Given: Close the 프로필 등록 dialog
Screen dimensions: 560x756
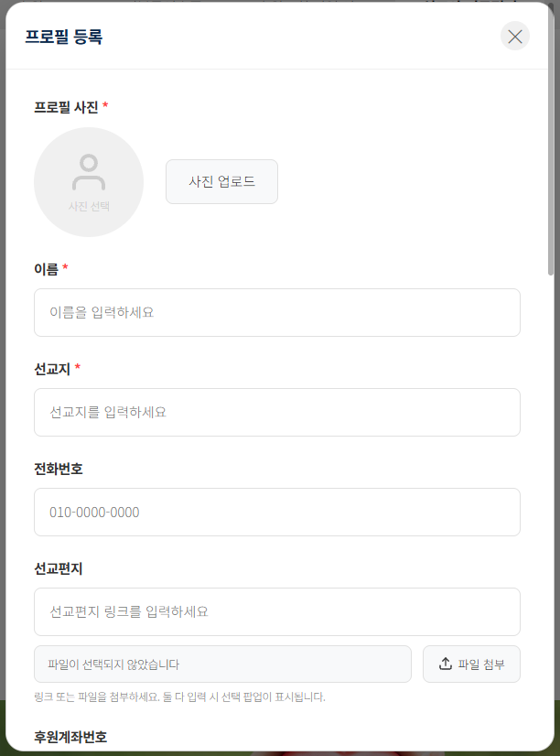Looking at the screenshot, I should 515,37.
